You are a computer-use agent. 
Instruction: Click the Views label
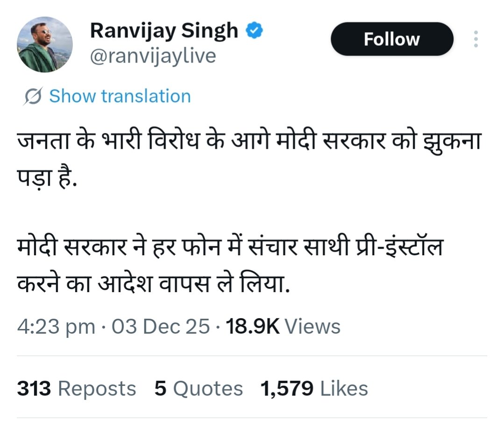[312, 327]
